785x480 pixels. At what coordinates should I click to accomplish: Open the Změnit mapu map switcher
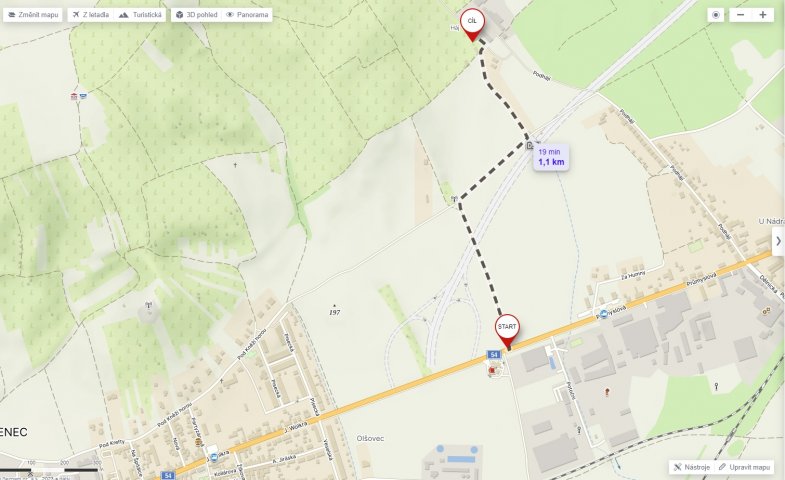[33, 15]
